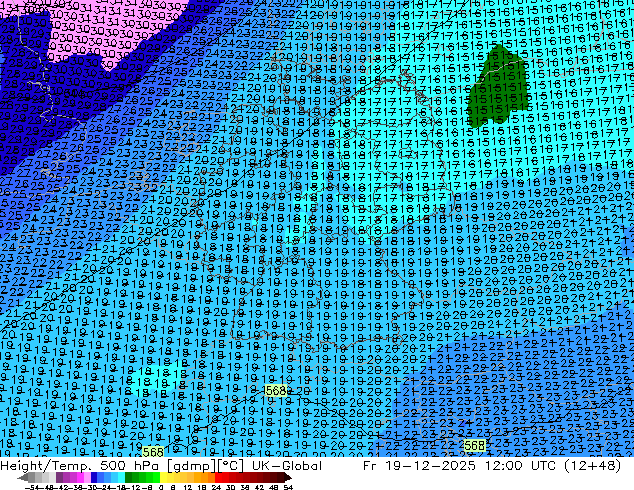This screenshot has height=490, width=634.
Task: Click the gray left arrow of color scale
Action: [x=23, y=478]
